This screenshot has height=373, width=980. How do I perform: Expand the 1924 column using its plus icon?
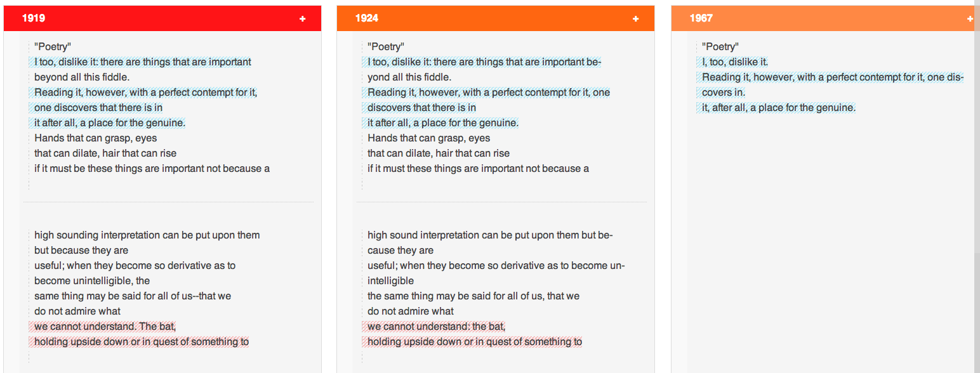pos(635,19)
